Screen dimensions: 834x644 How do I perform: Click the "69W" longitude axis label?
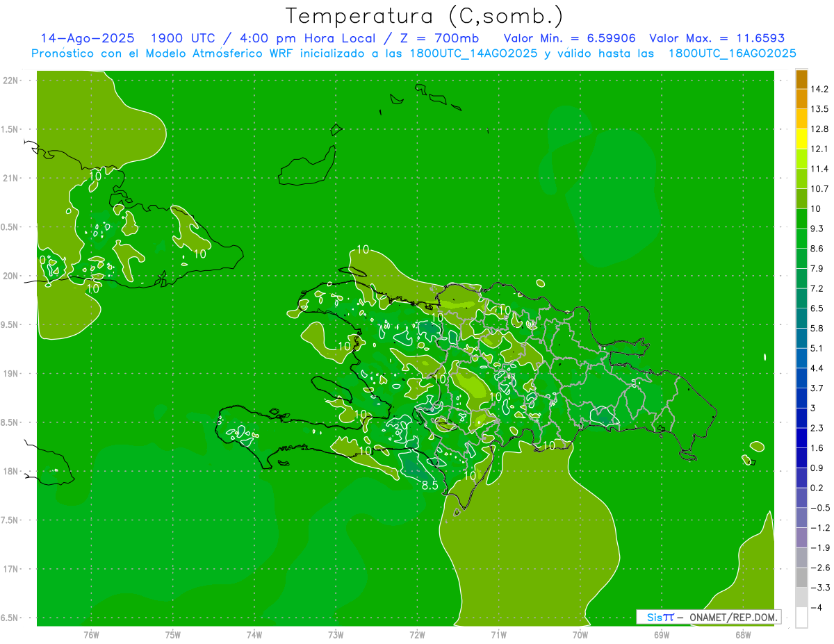(x=662, y=634)
